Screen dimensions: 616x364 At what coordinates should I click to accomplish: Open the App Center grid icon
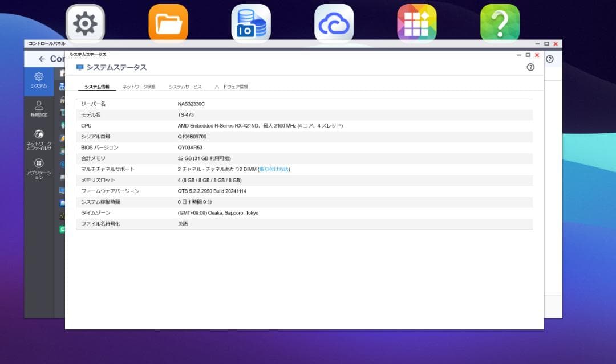coord(416,23)
